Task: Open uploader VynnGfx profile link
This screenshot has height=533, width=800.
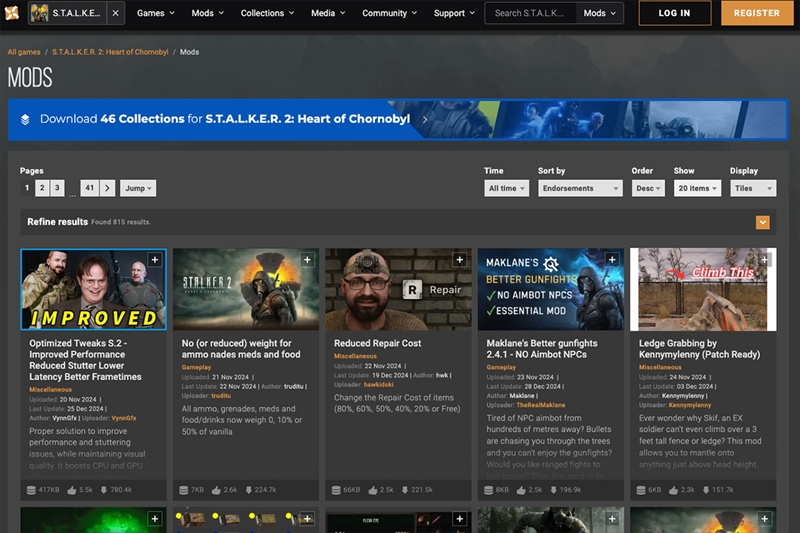Action: click(124, 418)
